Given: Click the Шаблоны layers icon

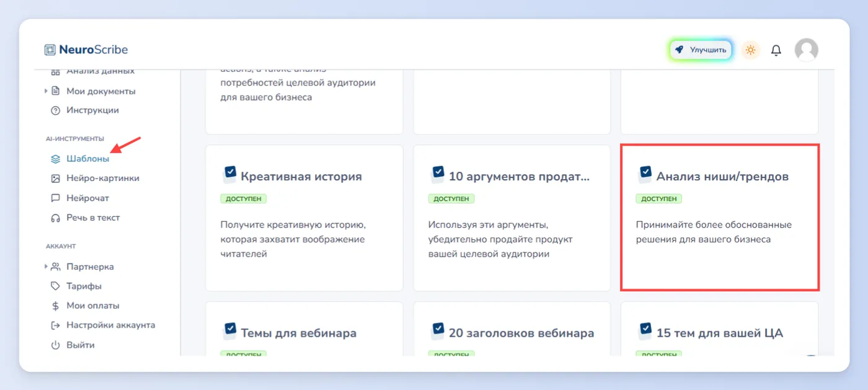Looking at the screenshot, I should click(x=55, y=159).
